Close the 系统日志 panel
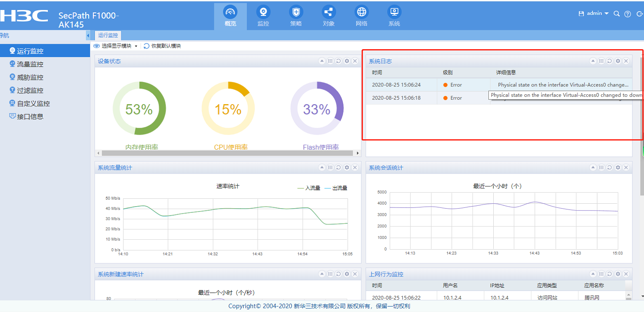The height and width of the screenshot is (312, 644). pos(626,61)
